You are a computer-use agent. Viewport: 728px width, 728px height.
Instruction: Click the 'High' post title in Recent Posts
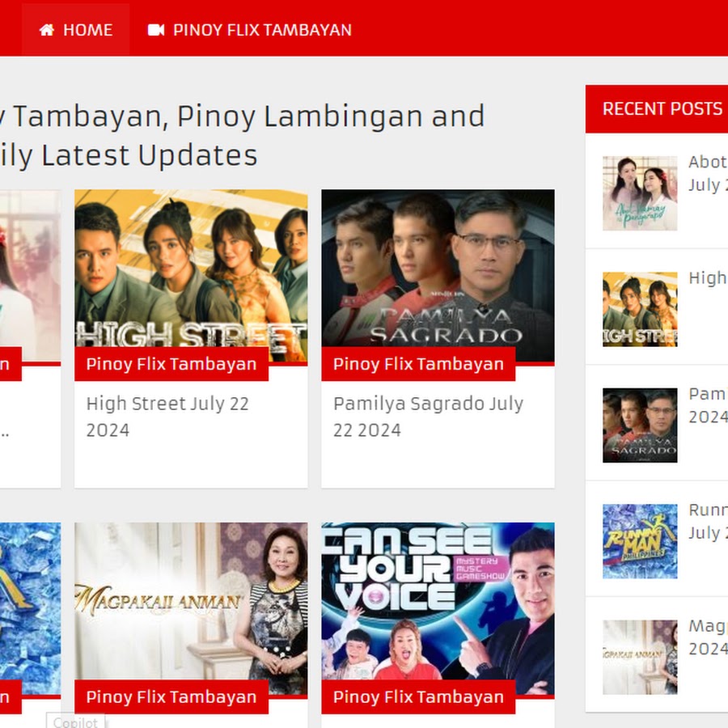pos(708,278)
